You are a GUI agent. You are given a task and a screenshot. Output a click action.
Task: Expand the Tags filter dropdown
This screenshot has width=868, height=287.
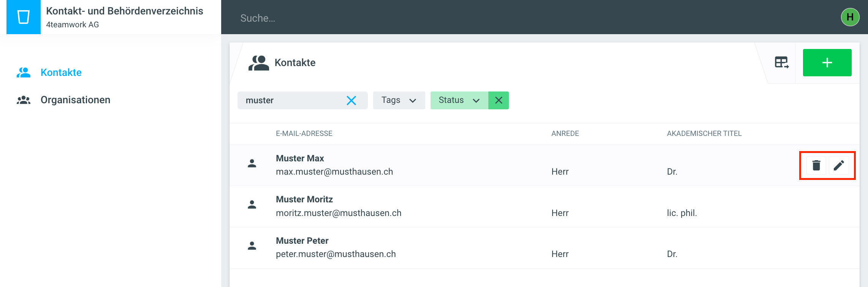click(399, 101)
